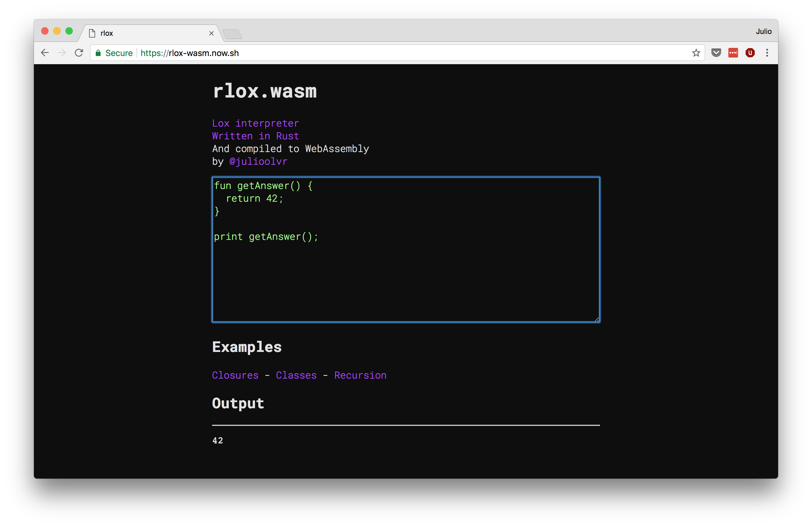Load the Recursion example
Viewport: 812px width, 527px height.
pyautogui.click(x=360, y=375)
